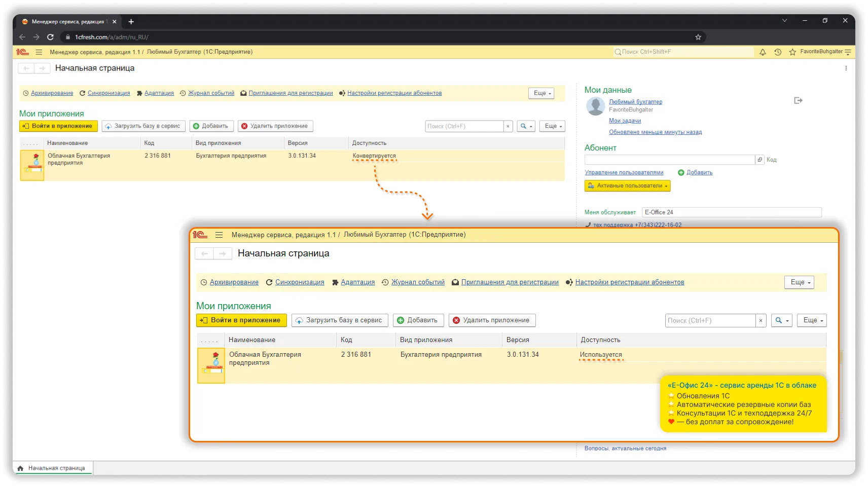This screenshot has height=486, width=868.
Task: Open the Абонент field open-form icon
Action: [759, 160]
